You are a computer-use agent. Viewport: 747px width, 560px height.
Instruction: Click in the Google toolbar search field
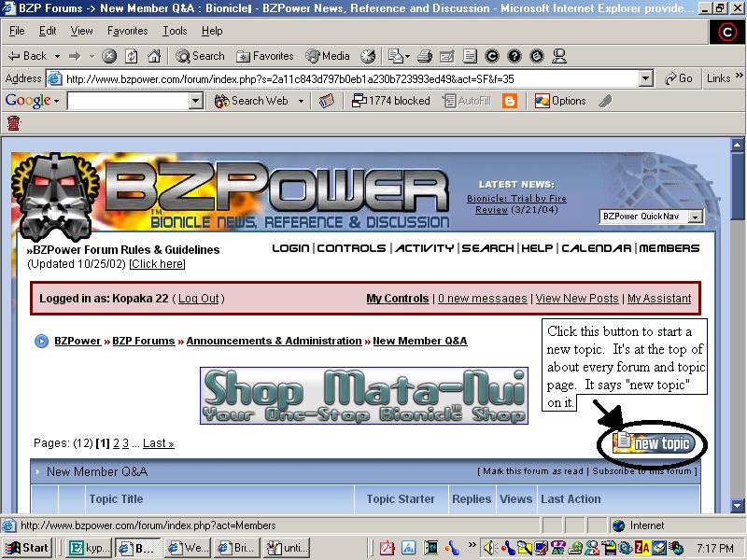[x=128, y=101]
